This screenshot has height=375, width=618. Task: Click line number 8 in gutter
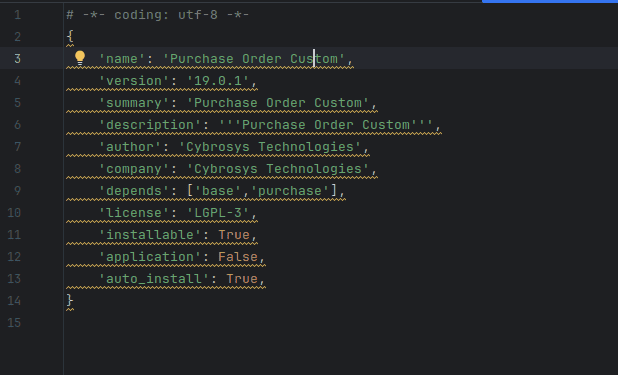(x=17, y=169)
